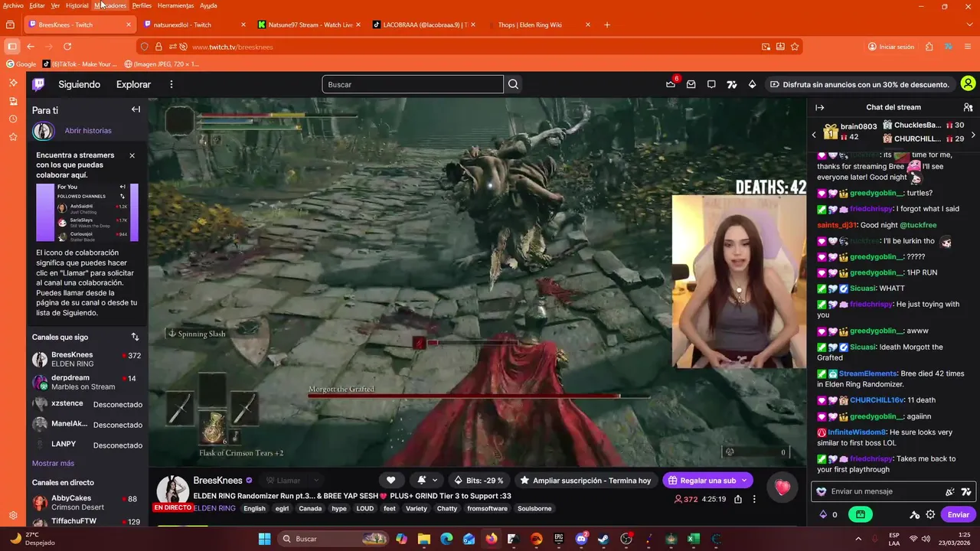This screenshot has height=551, width=980.
Task: Open the chat community users list icon
Action: pyautogui.click(x=968, y=108)
